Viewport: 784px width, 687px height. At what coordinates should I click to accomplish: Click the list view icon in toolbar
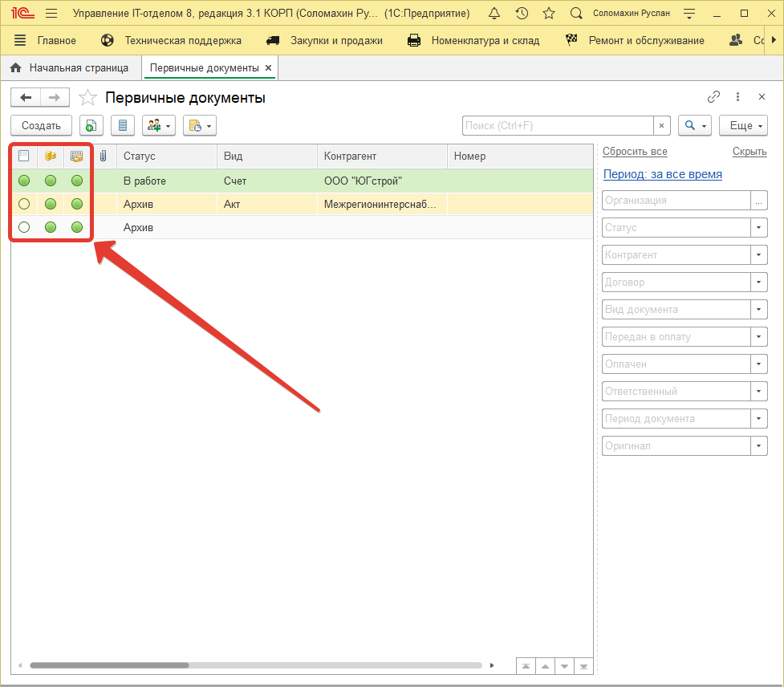(x=123, y=126)
